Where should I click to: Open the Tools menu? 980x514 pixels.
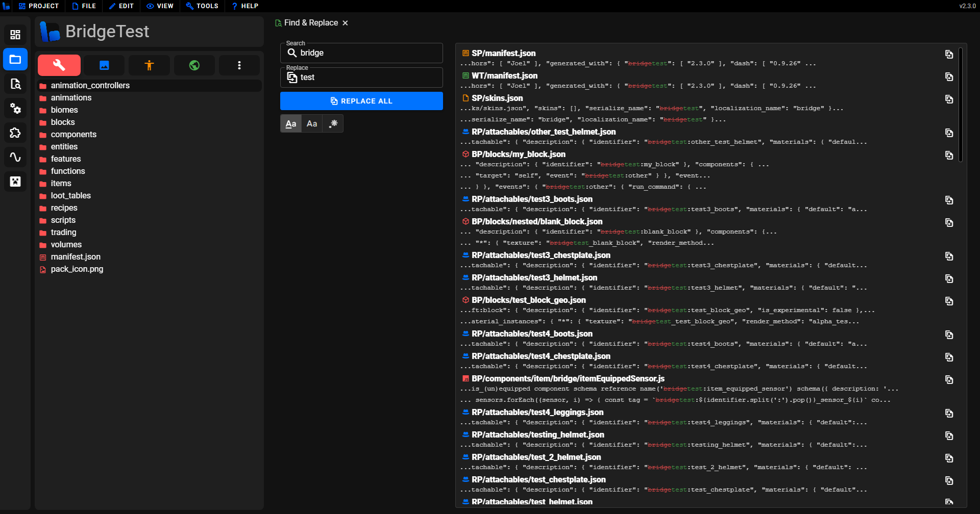click(x=202, y=6)
